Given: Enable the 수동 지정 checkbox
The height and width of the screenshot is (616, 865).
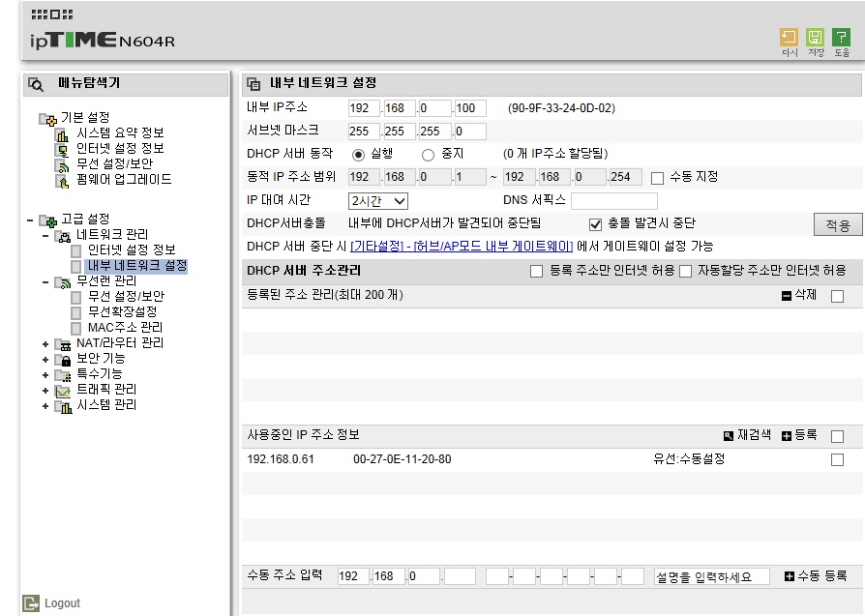Looking at the screenshot, I should 657,178.
